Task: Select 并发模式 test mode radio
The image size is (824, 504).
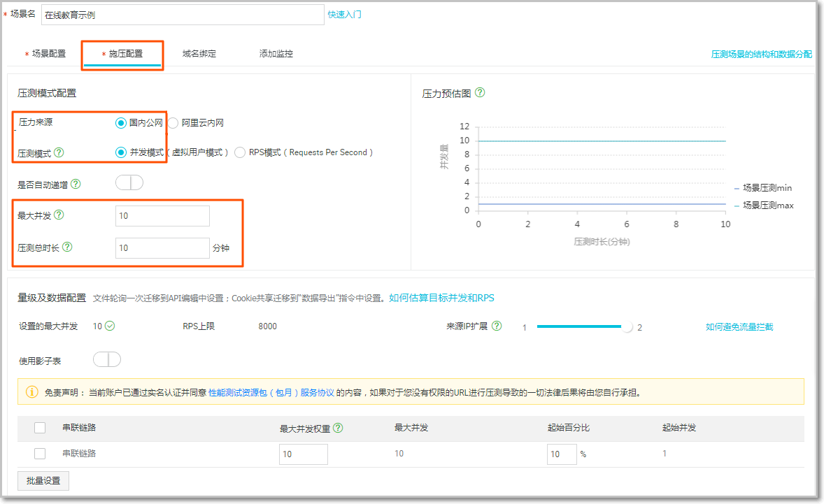Action: pyautogui.click(x=121, y=152)
